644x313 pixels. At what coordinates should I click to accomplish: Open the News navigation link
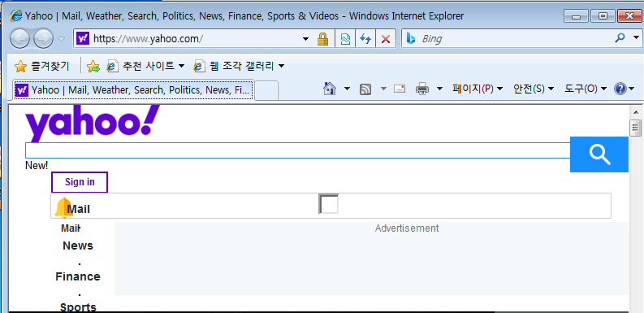pos(78,246)
